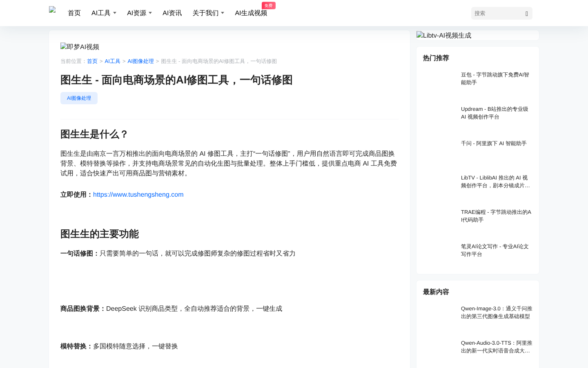The width and height of the screenshot is (588, 368).
Task: Click the 豆包 item thumbnail
Action: (439, 82)
